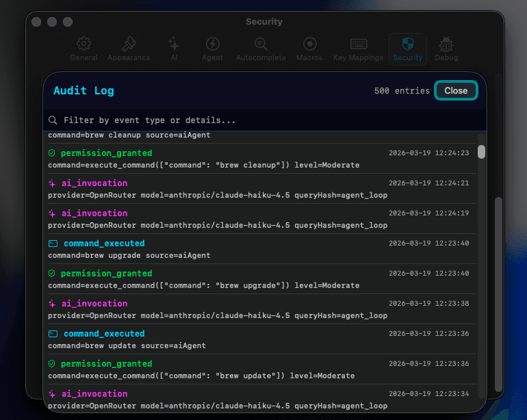Select text "command=brew upgrade source=aiAgent"
Image resolution: width=527 pixels, height=420 pixels.
(x=129, y=255)
